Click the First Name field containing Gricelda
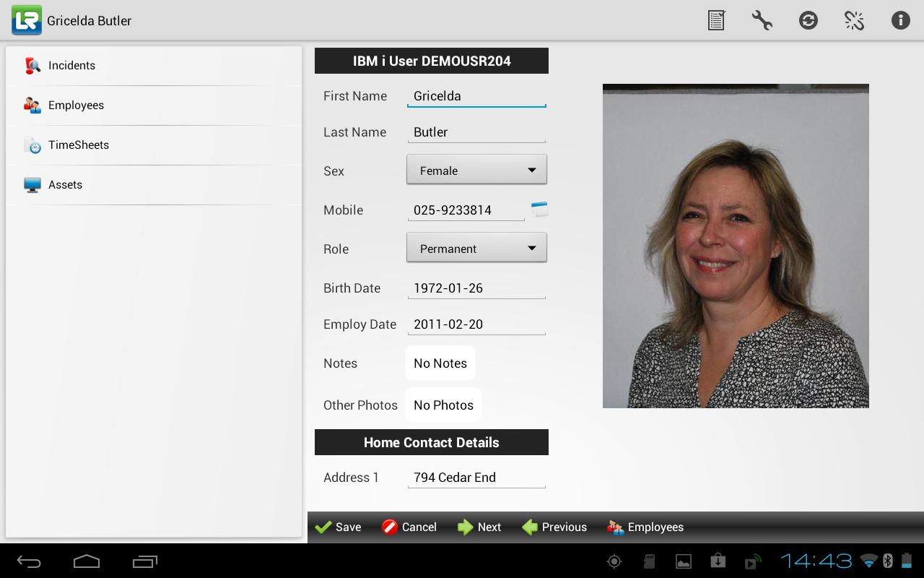Screen dimensions: 924x578 (x=476, y=96)
